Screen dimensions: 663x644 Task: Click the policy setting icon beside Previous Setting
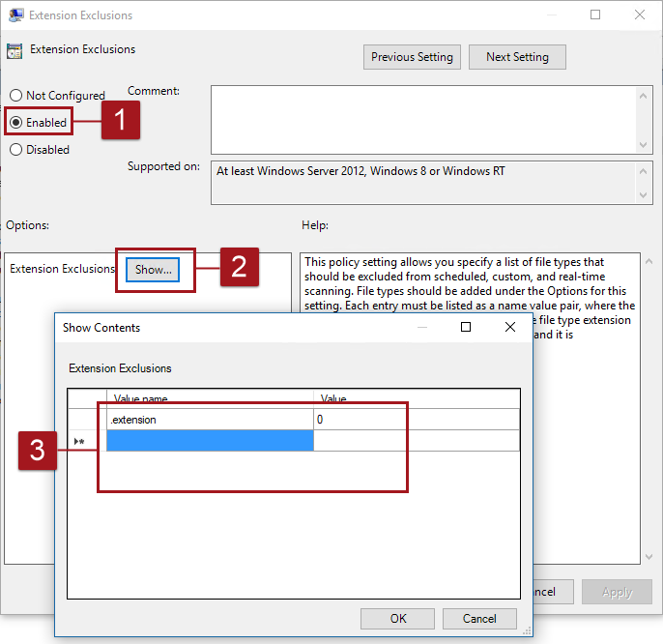(14, 51)
